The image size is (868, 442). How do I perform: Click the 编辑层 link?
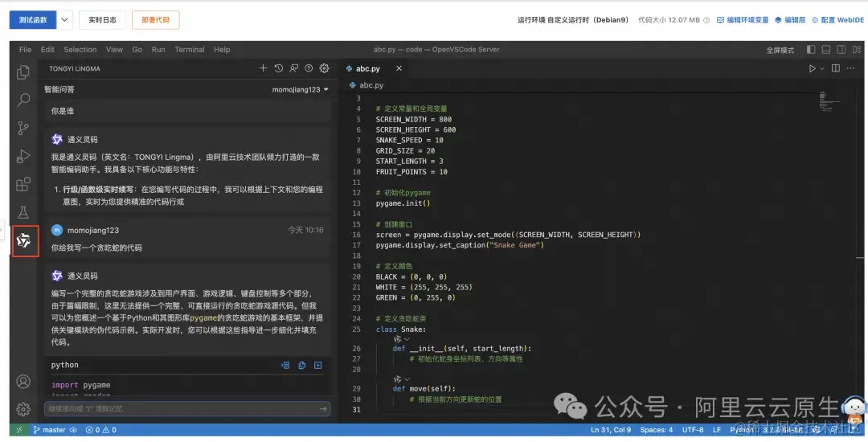(x=790, y=20)
